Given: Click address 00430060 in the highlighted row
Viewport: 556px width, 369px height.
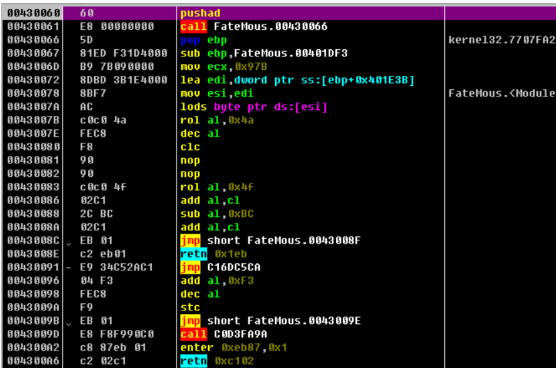Looking at the screenshot, I should (33, 13).
